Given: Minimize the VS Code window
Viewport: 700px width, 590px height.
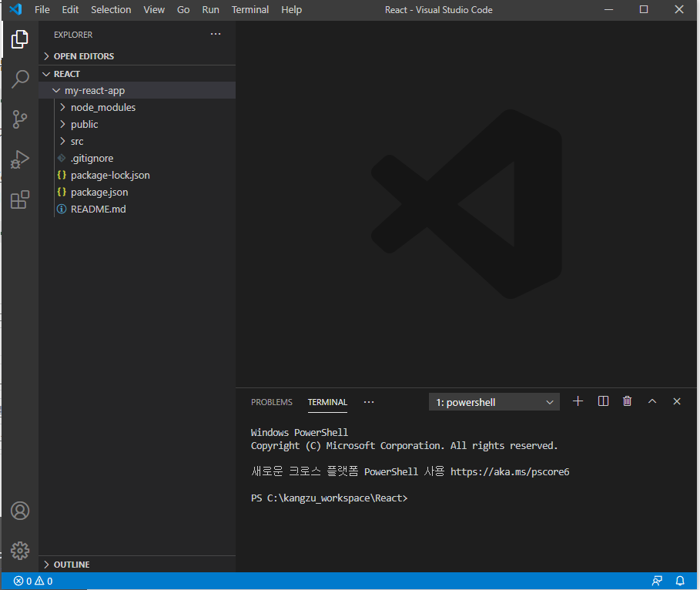Looking at the screenshot, I should 608,9.
